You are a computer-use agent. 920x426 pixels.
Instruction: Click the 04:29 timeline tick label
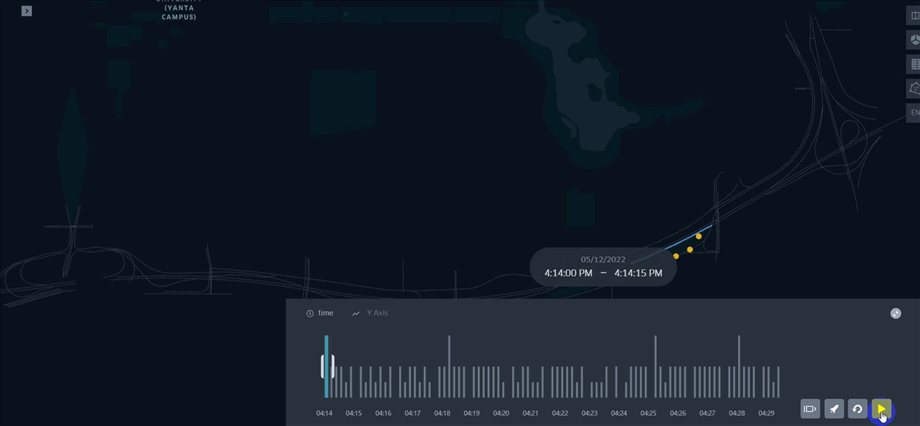coord(766,413)
